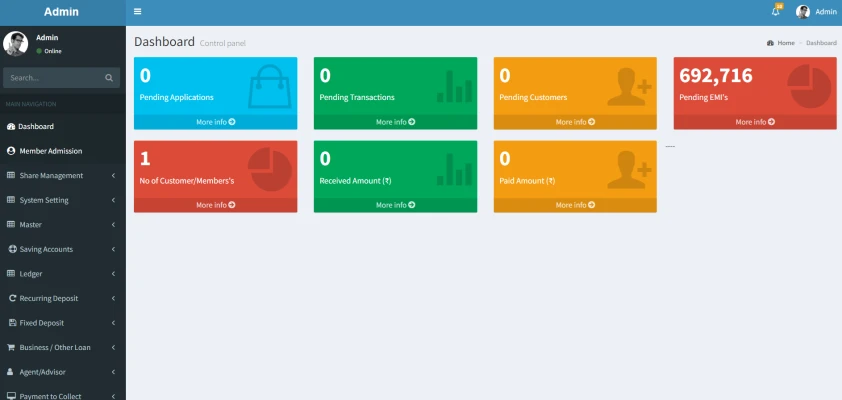This screenshot has height=400, width=842.
Task: Click the pie chart icon on Pending EMI's
Action: click(809, 86)
